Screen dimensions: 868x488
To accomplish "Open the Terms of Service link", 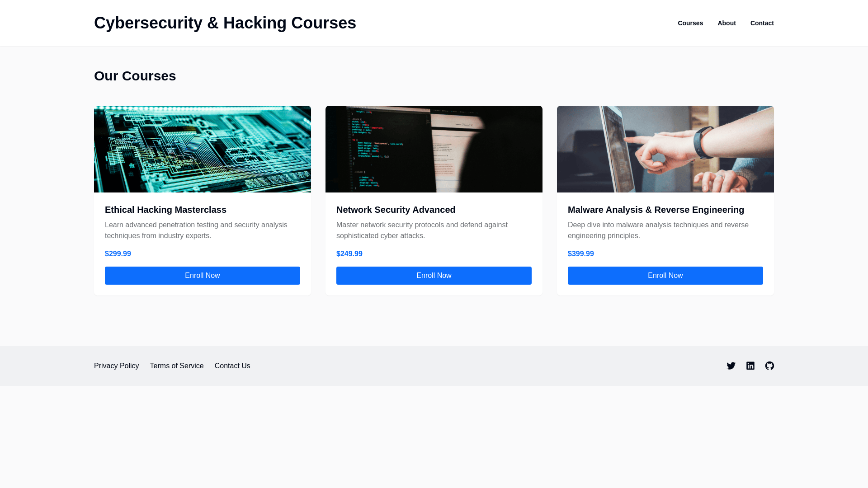I will coord(177,366).
